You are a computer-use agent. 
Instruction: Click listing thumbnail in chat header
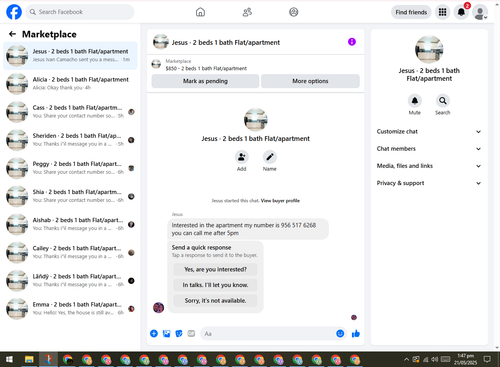pos(161,42)
